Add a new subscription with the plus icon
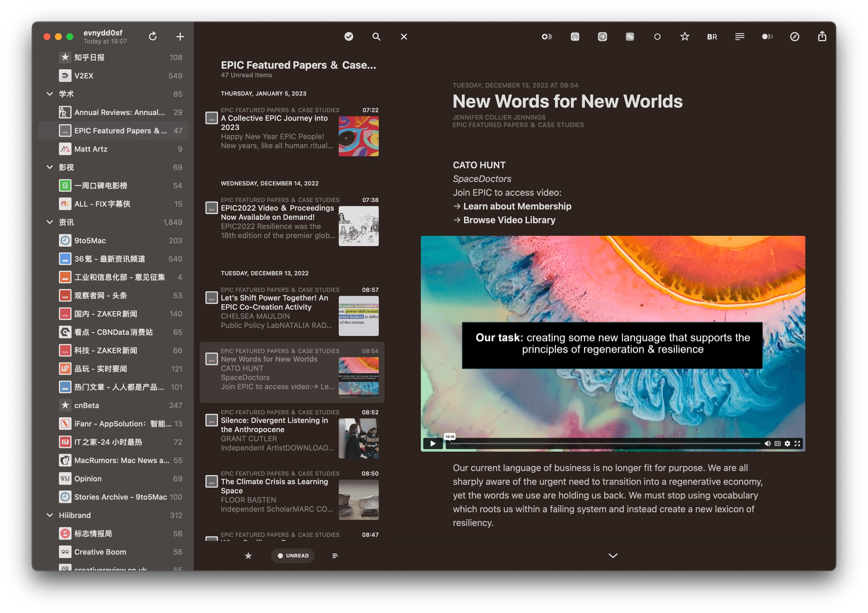This screenshot has width=868, height=613. pos(180,36)
